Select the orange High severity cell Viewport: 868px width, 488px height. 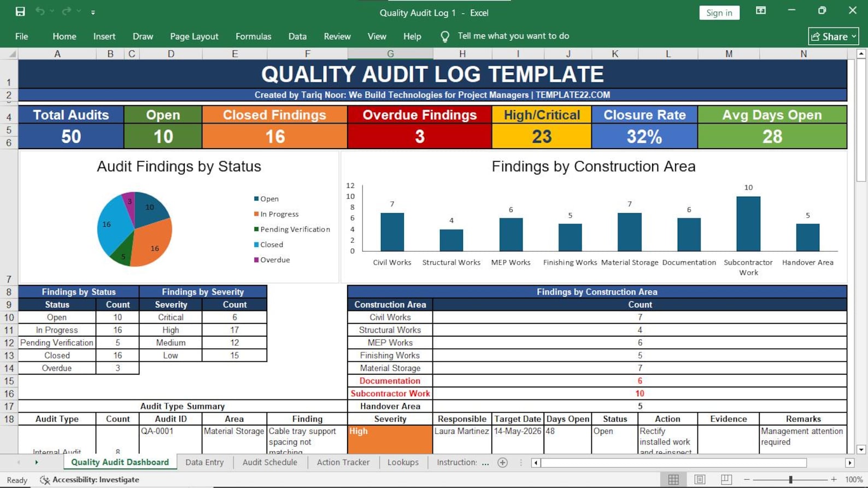tap(390, 439)
